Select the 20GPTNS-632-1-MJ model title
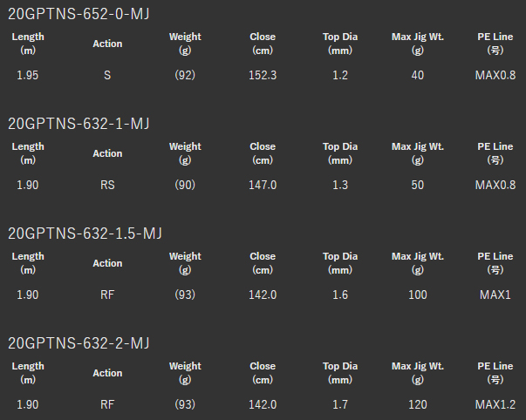 (x=79, y=124)
